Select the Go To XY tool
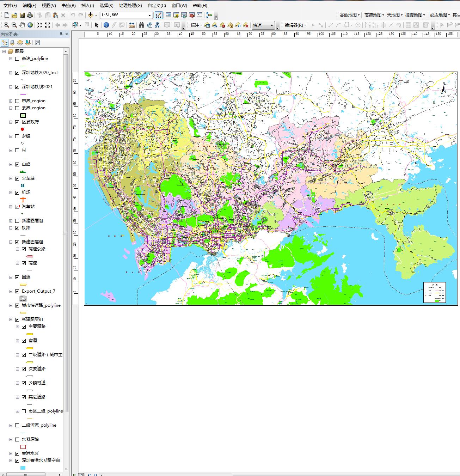Screen dimensions: 460x476 157,25
